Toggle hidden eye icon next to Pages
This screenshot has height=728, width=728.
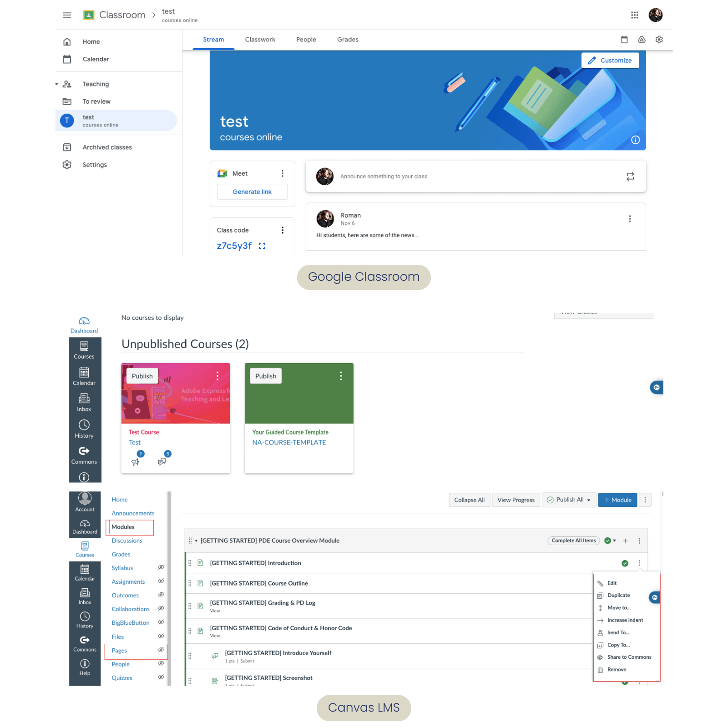click(161, 650)
